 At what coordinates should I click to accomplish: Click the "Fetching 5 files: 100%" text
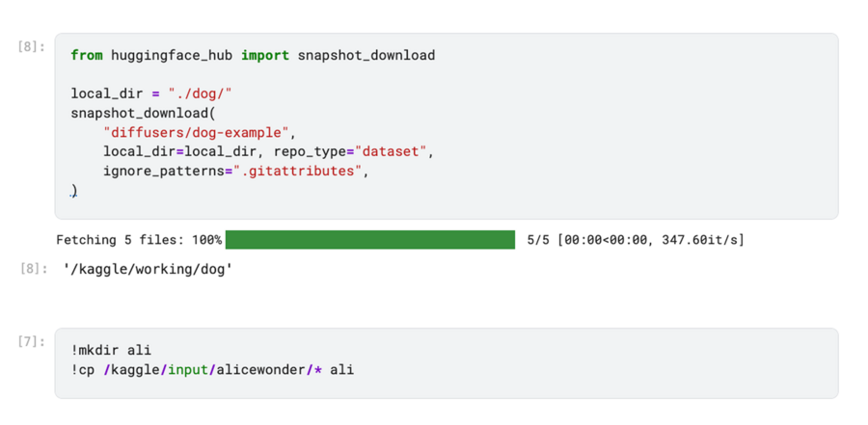(139, 240)
